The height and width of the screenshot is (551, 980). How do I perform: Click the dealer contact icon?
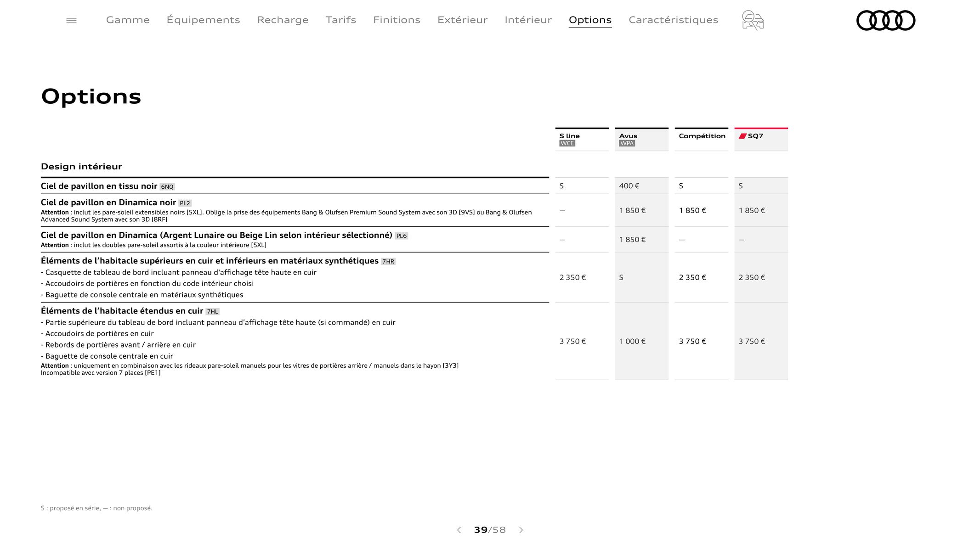pyautogui.click(x=753, y=20)
